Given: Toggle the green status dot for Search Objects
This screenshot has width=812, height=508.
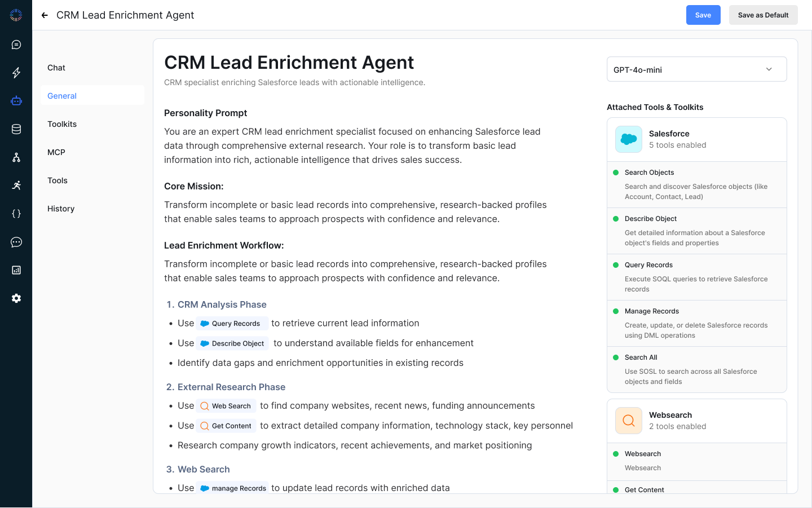Looking at the screenshot, I should pyautogui.click(x=616, y=173).
